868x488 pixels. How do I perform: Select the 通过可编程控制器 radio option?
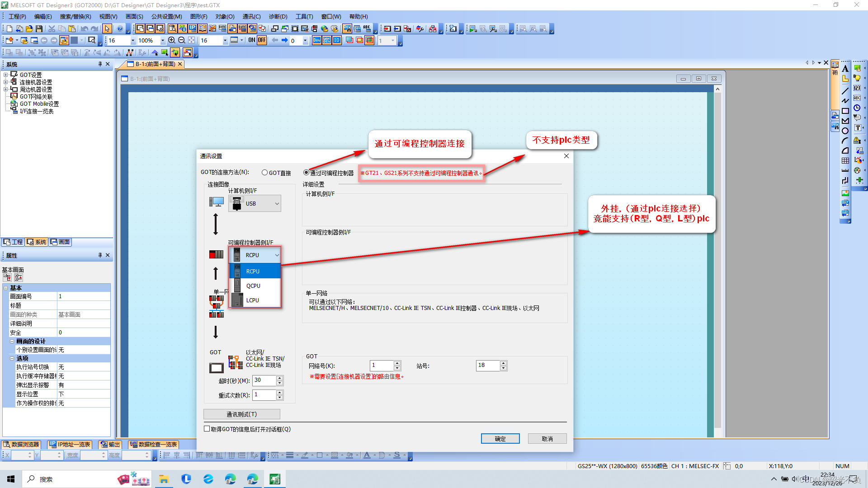pyautogui.click(x=307, y=173)
